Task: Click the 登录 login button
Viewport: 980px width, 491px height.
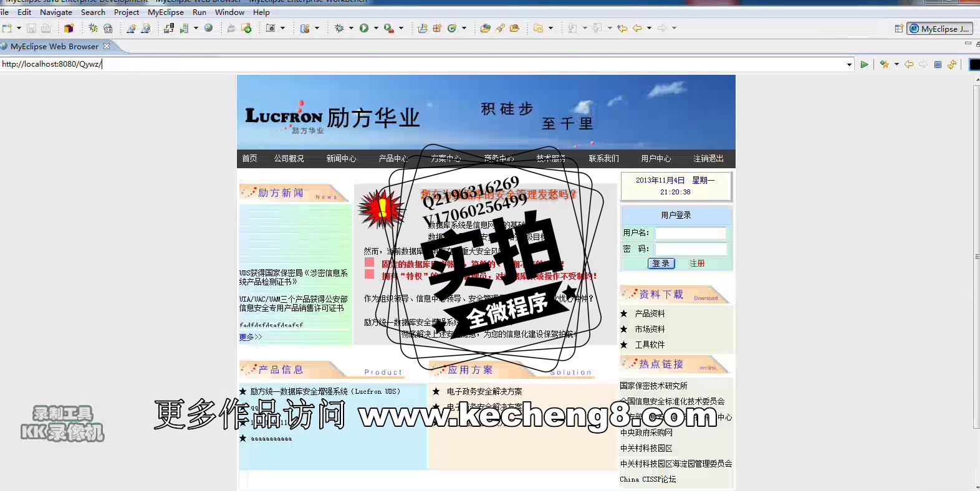Action: pyautogui.click(x=661, y=264)
